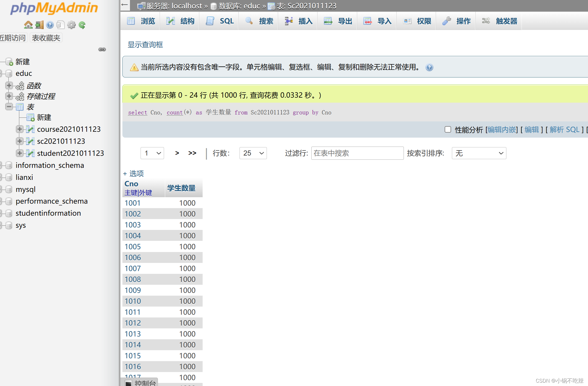Open the row count dropdown showing 25
Image resolution: width=588 pixels, height=386 pixels.
click(x=253, y=153)
